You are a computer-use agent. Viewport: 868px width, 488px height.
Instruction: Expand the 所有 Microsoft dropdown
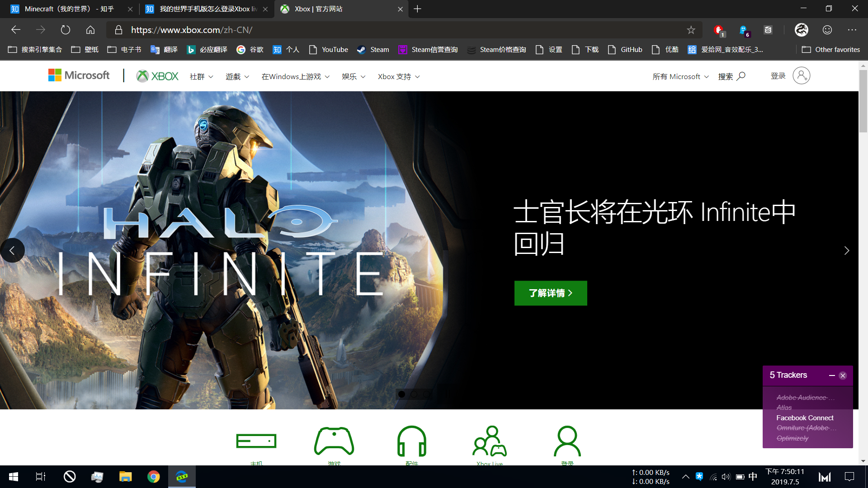pos(680,77)
